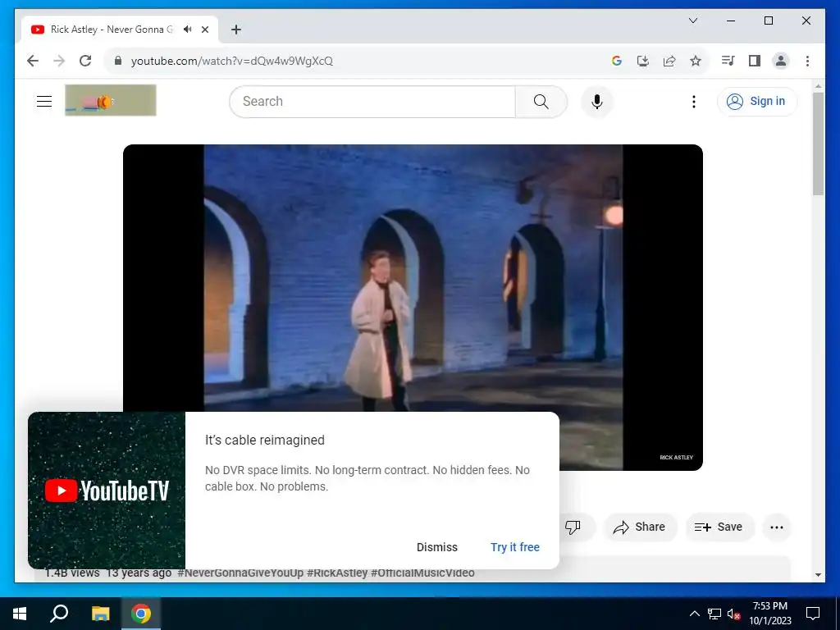Open File Explorer from taskbar
The width and height of the screenshot is (840, 630).
[100, 614]
